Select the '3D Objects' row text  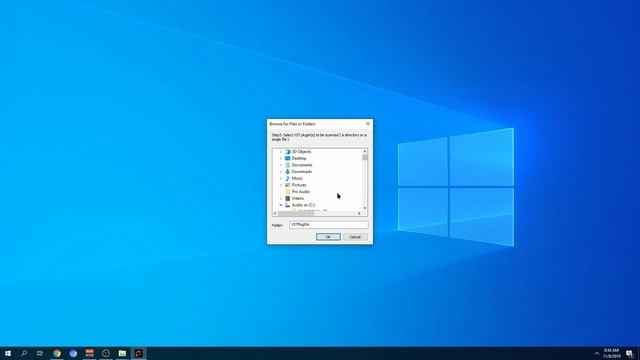click(301, 152)
